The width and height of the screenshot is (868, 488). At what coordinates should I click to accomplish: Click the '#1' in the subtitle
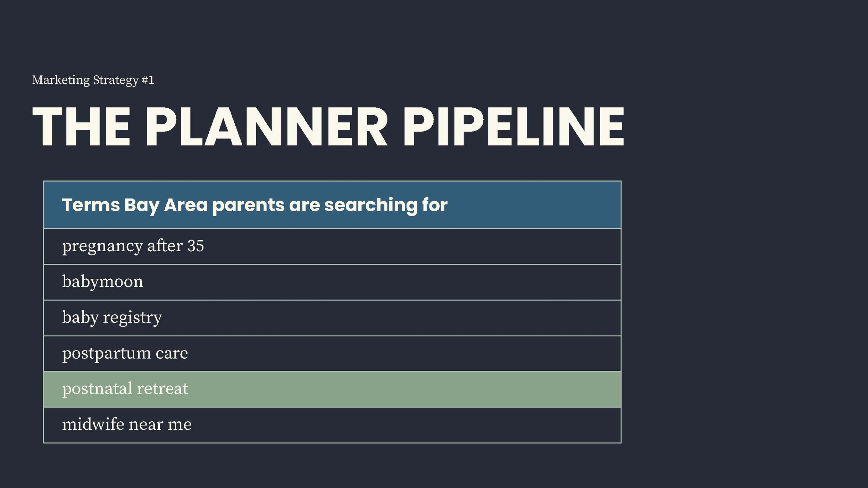point(148,80)
